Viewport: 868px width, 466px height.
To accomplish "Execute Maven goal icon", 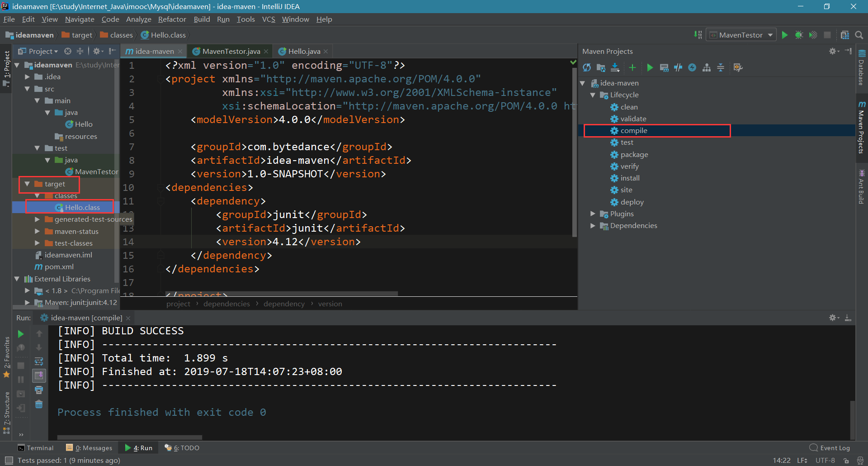I will tap(664, 68).
